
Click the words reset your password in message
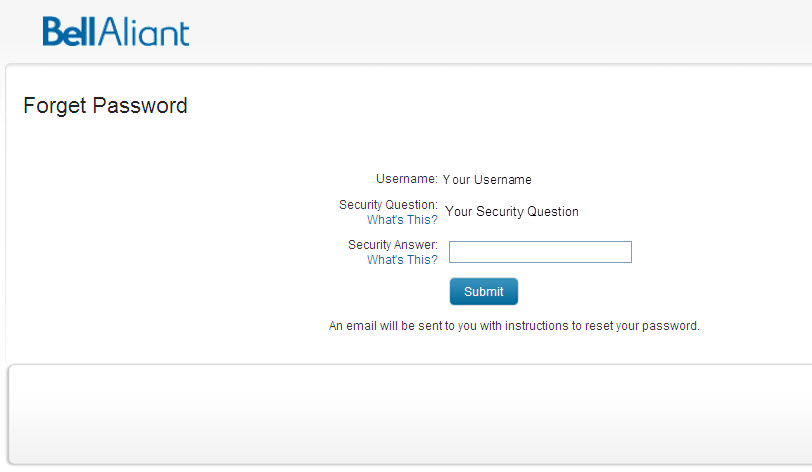642,326
